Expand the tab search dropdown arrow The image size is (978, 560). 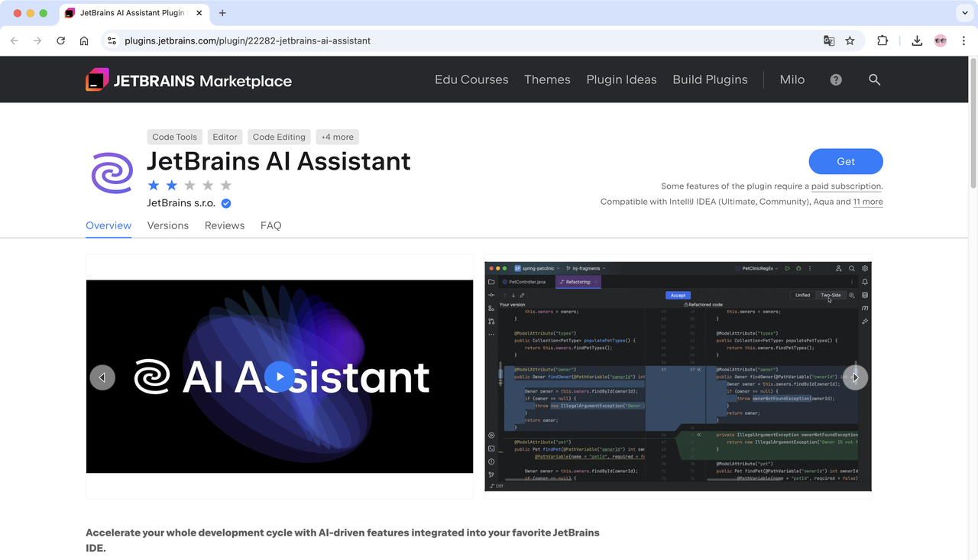tap(965, 13)
